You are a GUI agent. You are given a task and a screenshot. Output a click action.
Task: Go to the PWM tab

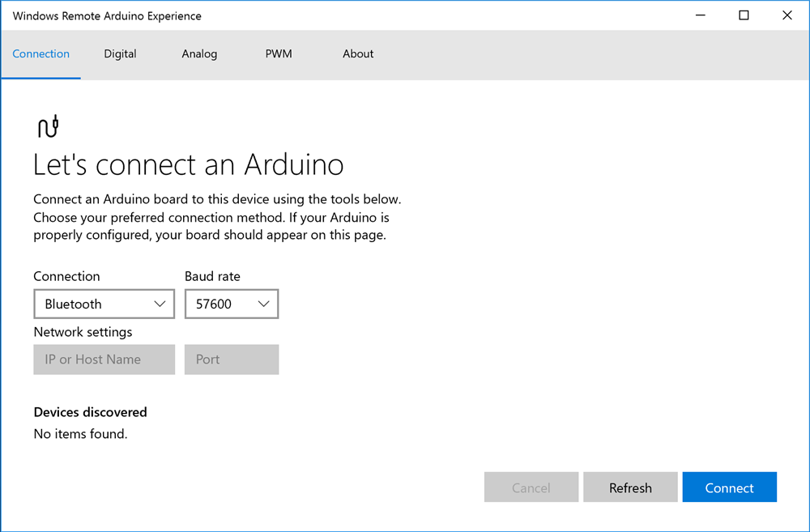[x=279, y=54]
